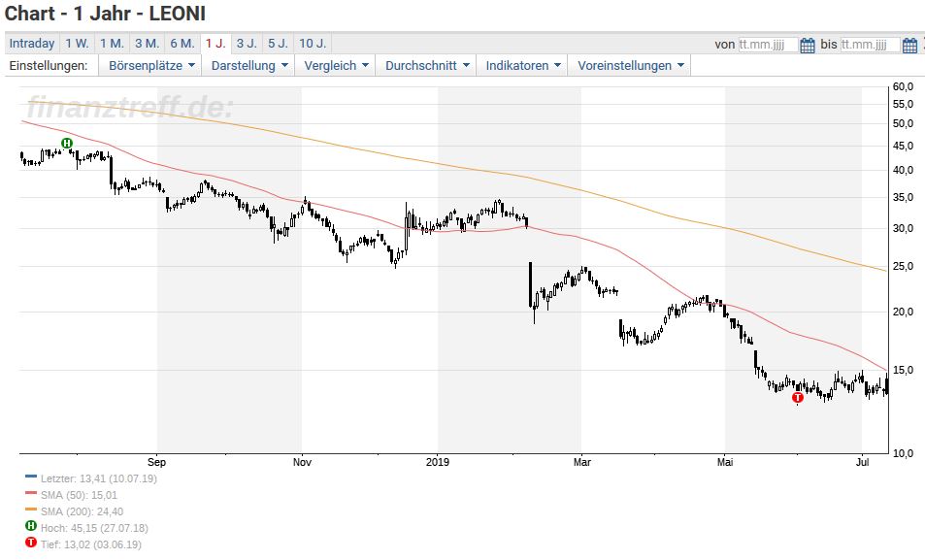Select the 1 J. time range tab
This screenshot has height=560, width=925.
coord(215,44)
